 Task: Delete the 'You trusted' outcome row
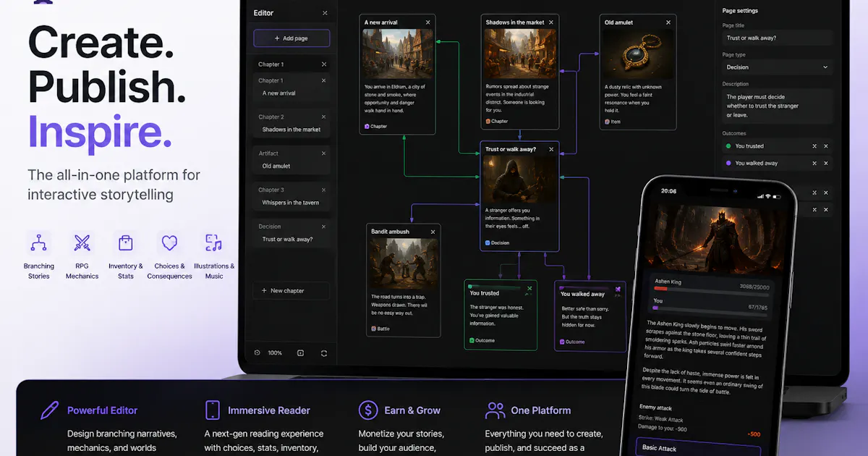pos(826,146)
